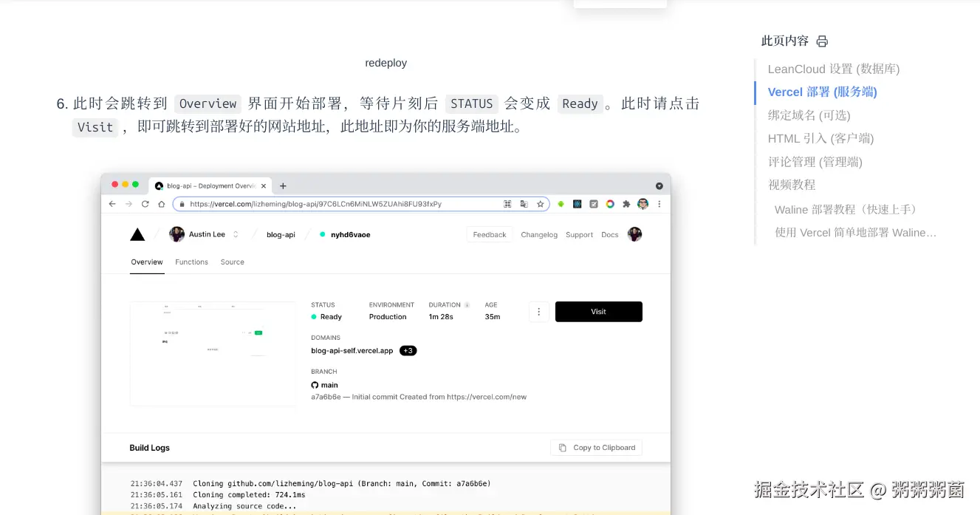Image resolution: width=980 pixels, height=515 pixels.
Task: Click the translate icon in address bar
Action: [524, 204]
